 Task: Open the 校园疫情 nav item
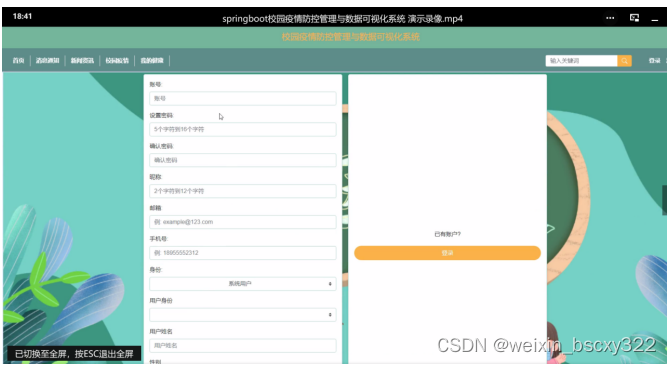click(117, 61)
